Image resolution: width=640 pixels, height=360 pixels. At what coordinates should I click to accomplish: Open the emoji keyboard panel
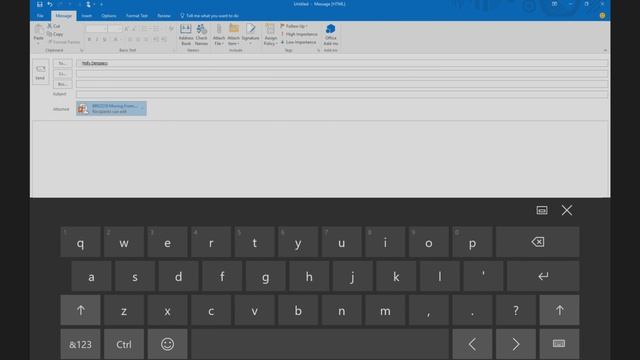click(167, 344)
